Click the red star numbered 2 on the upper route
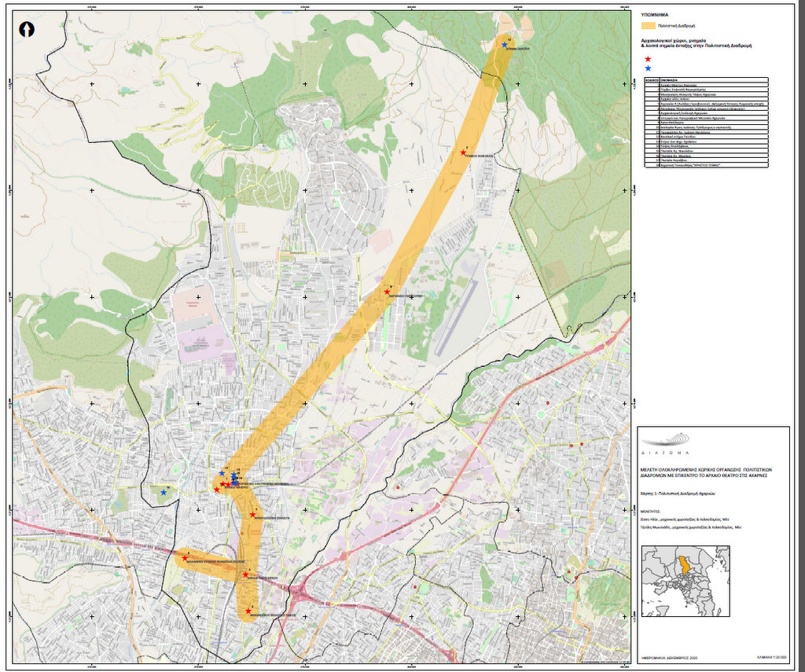This screenshot has width=805, height=672. (464, 152)
